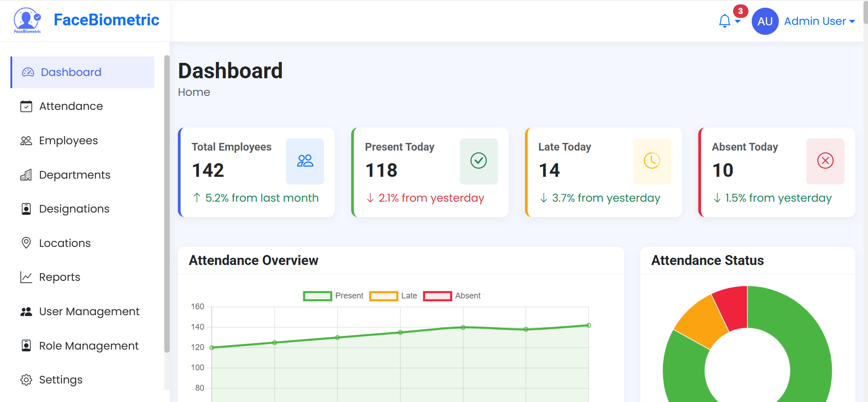
Task: Open the Settings page
Action: pyautogui.click(x=82, y=380)
